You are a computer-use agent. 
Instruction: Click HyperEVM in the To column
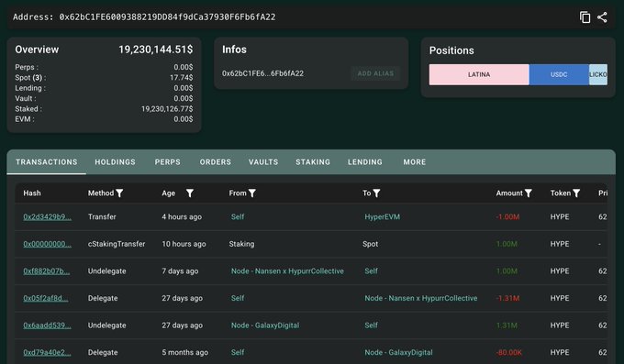(x=382, y=216)
